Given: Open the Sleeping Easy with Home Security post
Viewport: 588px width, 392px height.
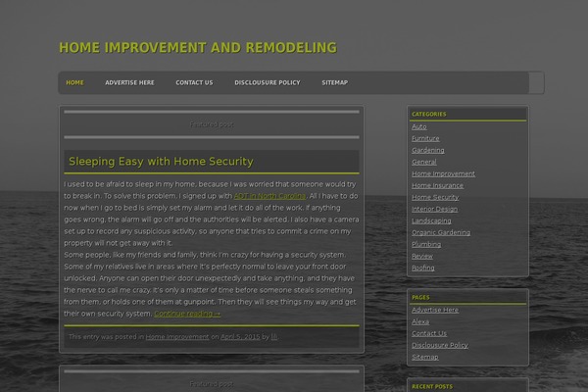Looking at the screenshot, I should tap(161, 162).
